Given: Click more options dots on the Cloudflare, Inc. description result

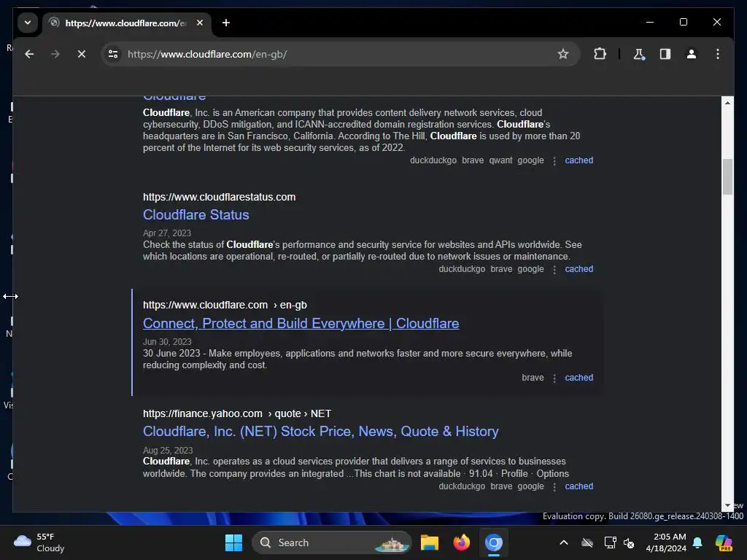Looking at the screenshot, I should tap(554, 161).
